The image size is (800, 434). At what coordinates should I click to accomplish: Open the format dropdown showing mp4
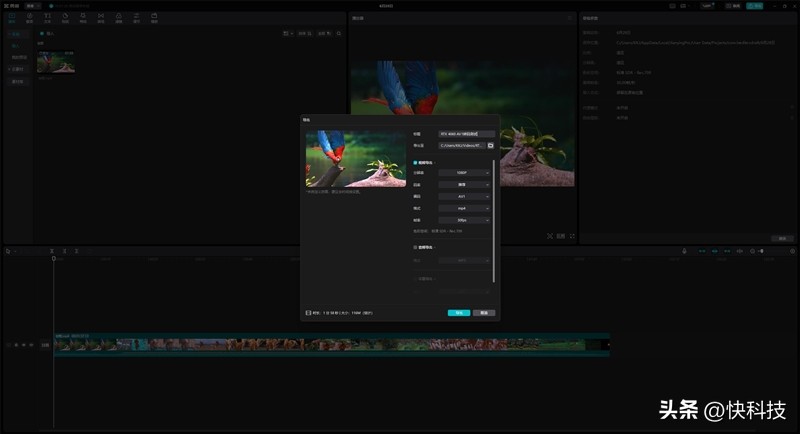click(x=465, y=208)
